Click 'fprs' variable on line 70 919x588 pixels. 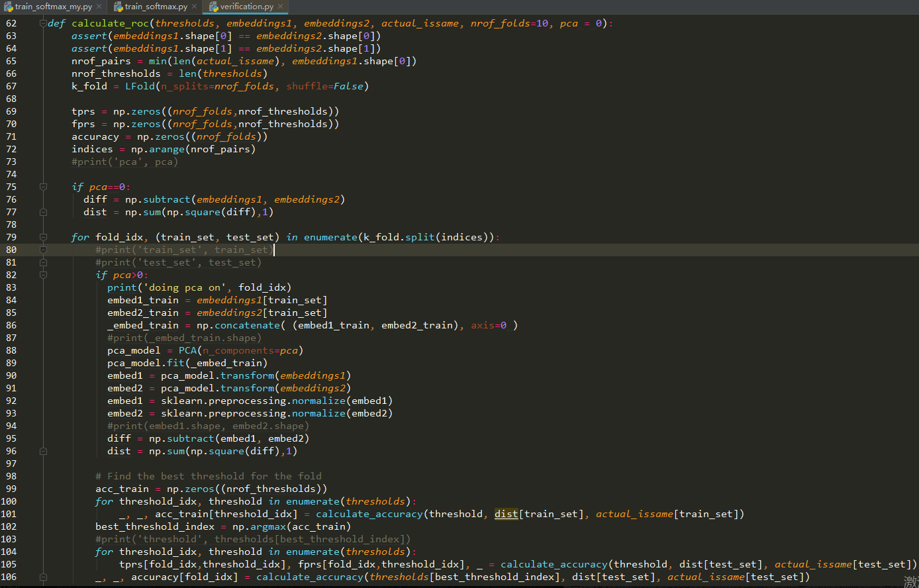[x=83, y=124]
